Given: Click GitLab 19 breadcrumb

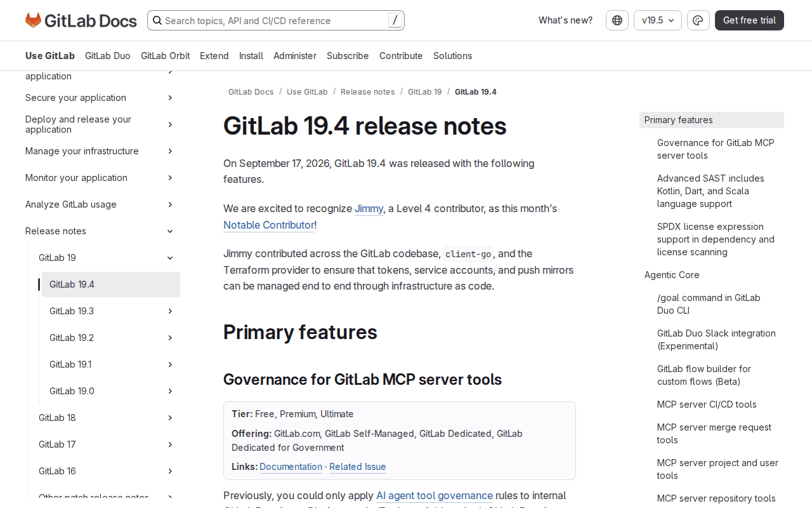Looking at the screenshot, I should click(x=425, y=92).
